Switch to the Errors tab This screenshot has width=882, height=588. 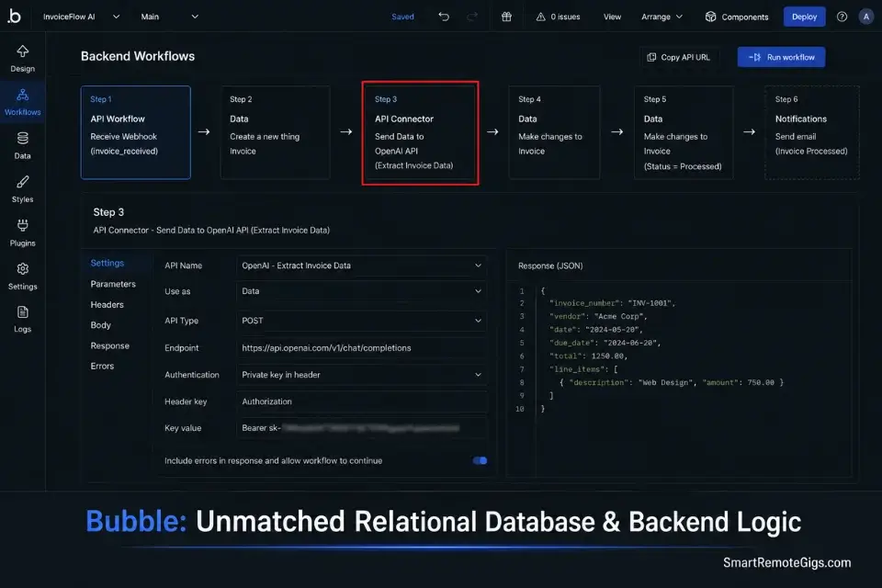coord(102,366)
